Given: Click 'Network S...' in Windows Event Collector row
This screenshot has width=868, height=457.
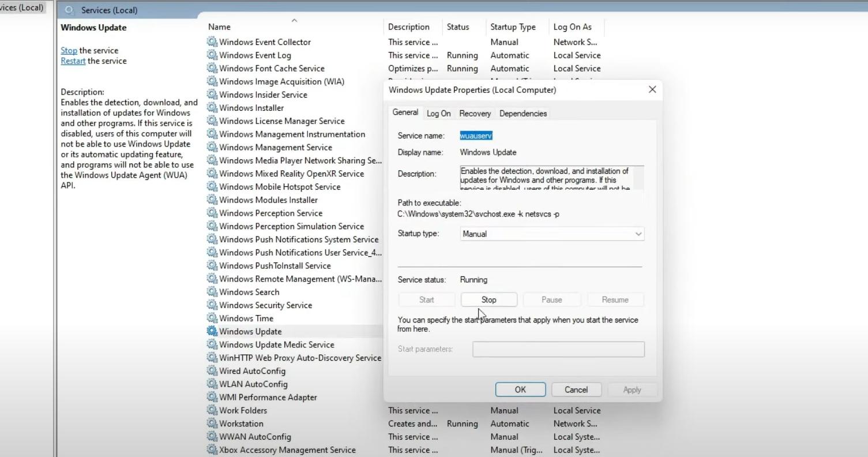Looking at the screenshot, I should pos(575,42).
